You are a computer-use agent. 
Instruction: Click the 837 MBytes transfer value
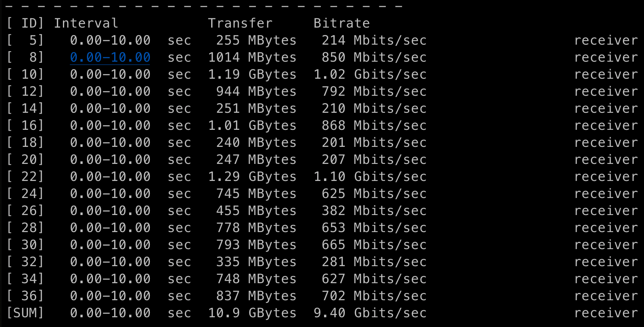point(256,296)
